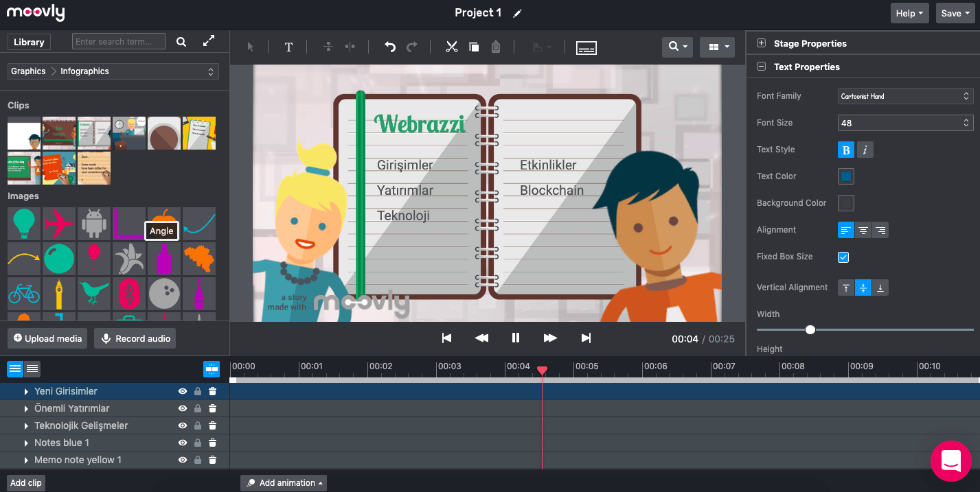The width and height of the screenshot is (980, 492).
Task: Click the Undo arrow icon
Action: click(x=390, y=47)
